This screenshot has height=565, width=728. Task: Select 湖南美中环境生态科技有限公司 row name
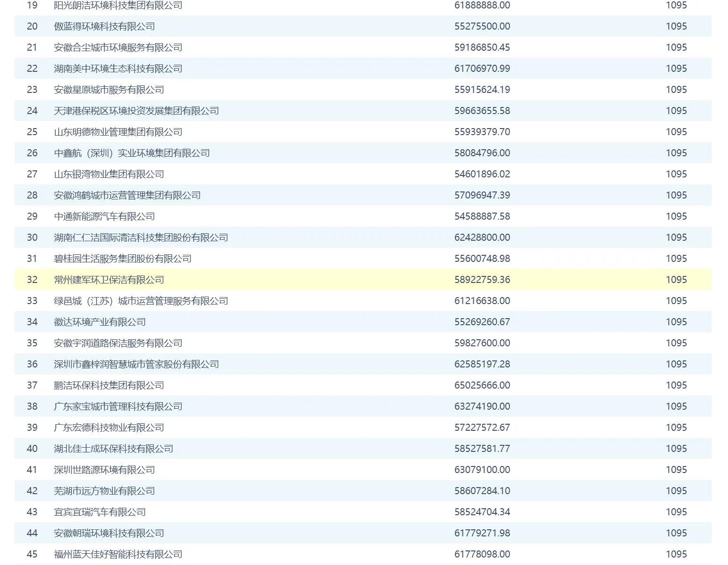118,69
